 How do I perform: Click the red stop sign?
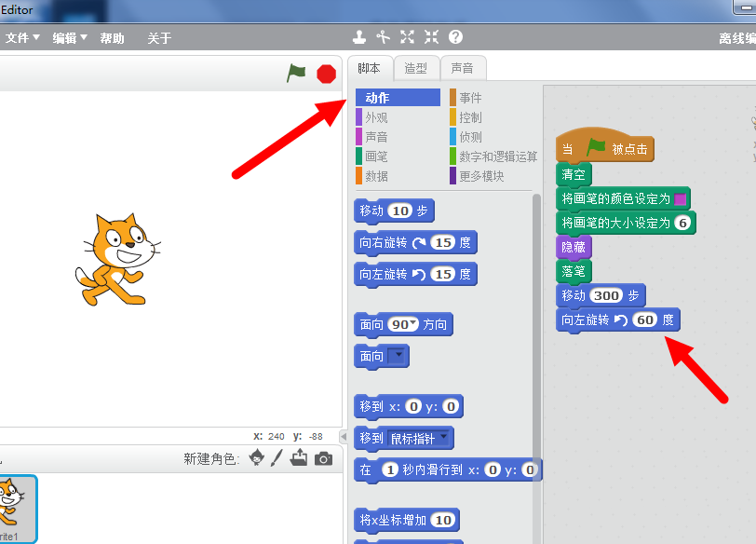[x=326, y=73]
